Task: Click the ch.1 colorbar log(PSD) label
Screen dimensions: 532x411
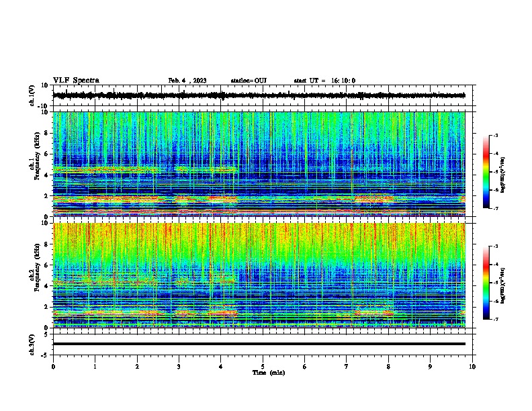Action: [x=503, y=175]
